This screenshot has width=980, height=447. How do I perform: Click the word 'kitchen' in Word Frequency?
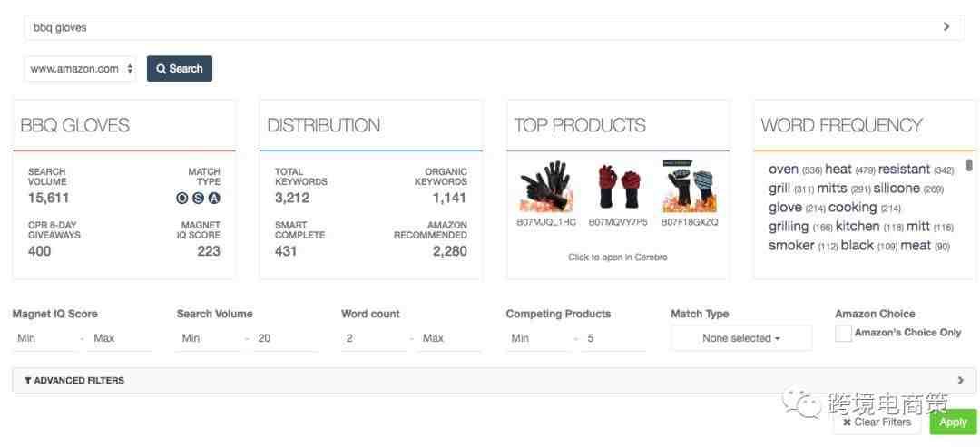[857, 226]
